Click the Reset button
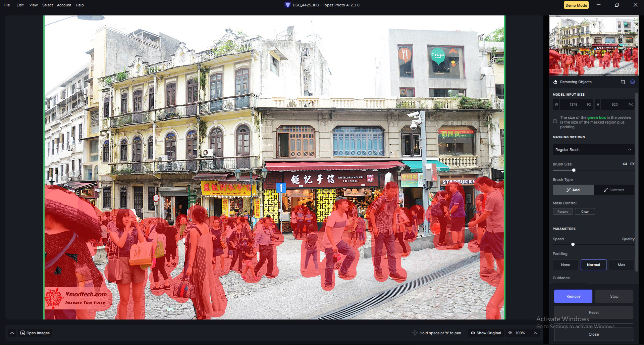Viewport: 644px width, 345px height. 594,312
